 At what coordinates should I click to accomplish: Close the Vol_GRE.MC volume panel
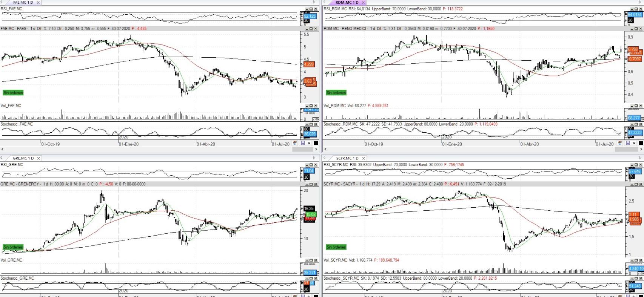coord(316,260)
